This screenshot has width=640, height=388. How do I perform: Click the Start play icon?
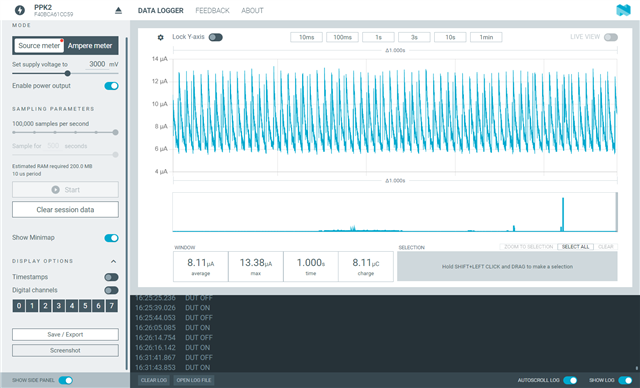(x=56, y=190)
